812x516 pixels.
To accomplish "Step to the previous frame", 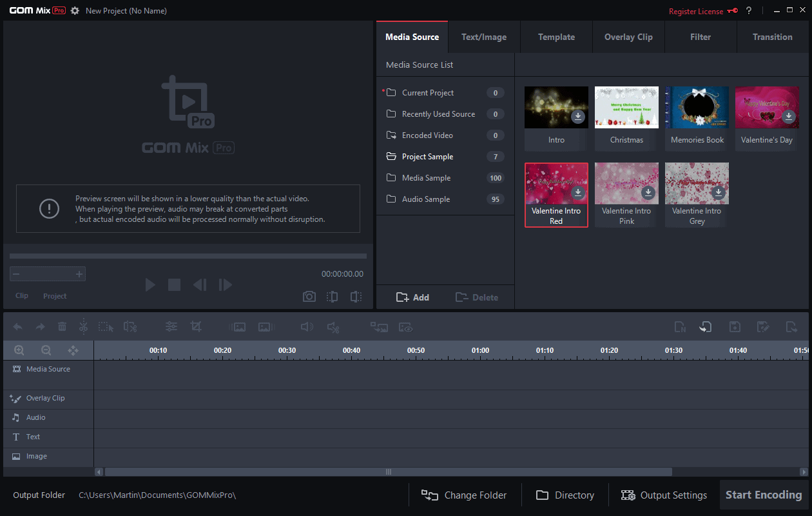I will (x=200, y=284).
